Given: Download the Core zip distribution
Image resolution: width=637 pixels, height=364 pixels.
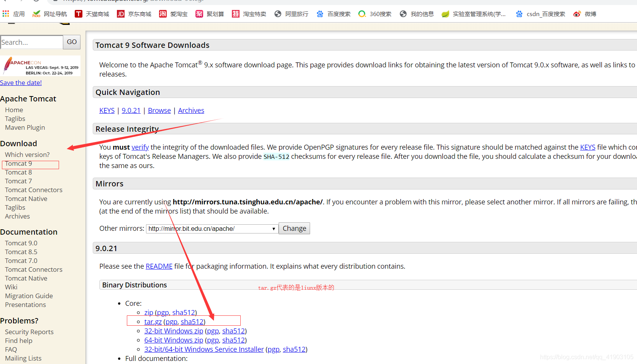Looking at the screenshot, I should [x=149, y=313].
